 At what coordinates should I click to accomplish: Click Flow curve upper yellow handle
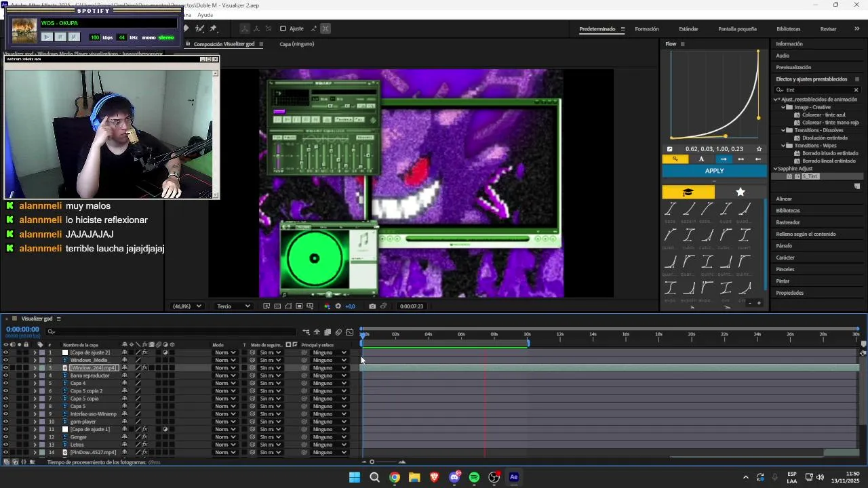pyautogui.click(x=758, y=52)
